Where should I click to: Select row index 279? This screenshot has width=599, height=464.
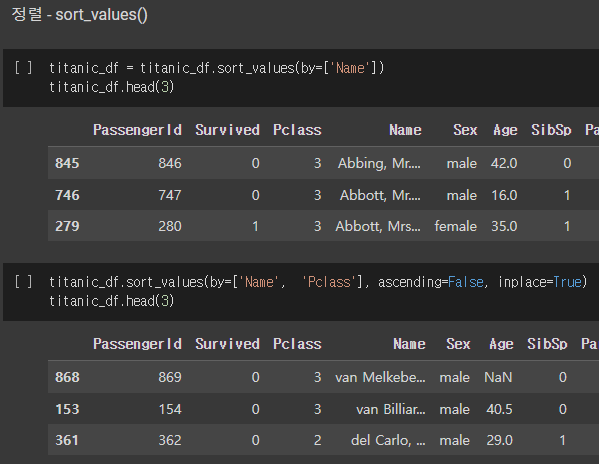click(67, 226)
